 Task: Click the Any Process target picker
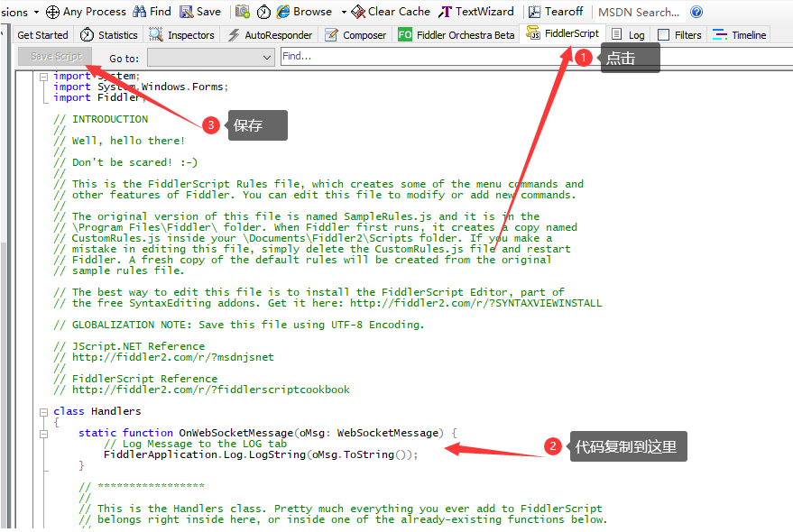click(86, 12)
